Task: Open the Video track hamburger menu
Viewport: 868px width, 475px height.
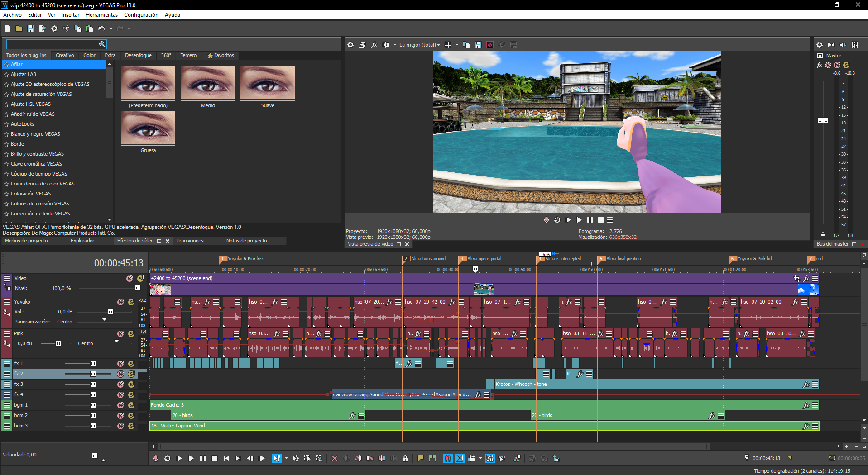Action: 7,278
